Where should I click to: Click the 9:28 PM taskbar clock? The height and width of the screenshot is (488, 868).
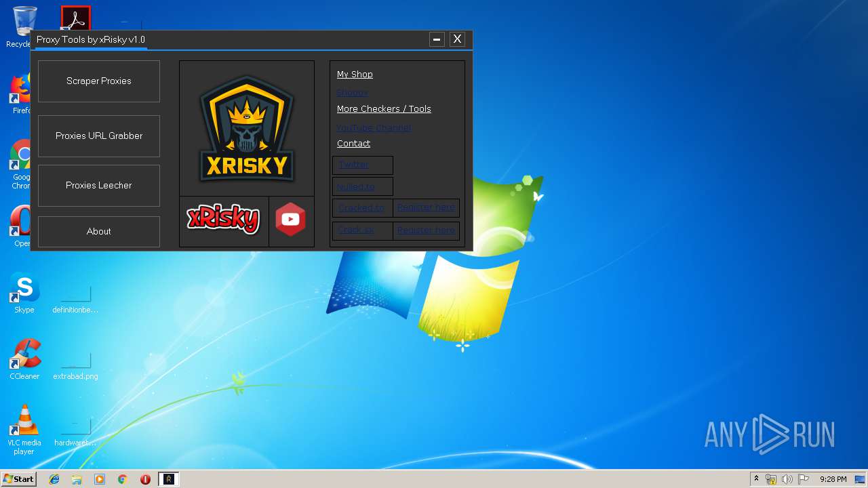(833, 479)
